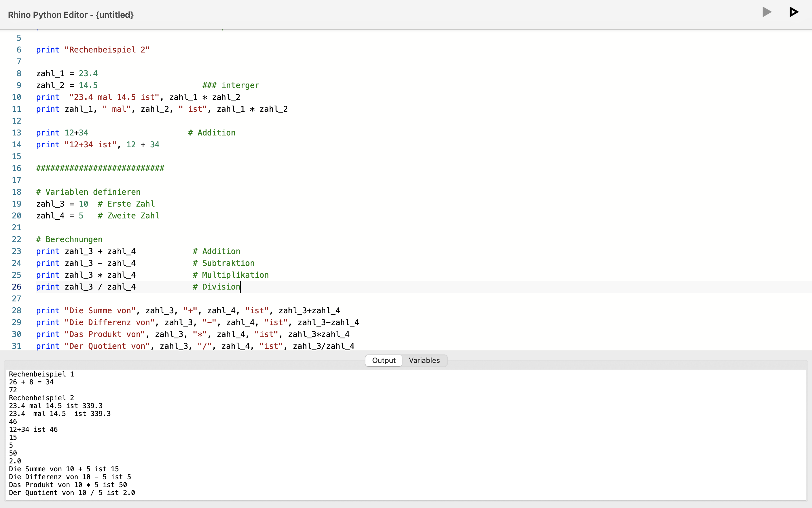Click the '### interger' comment

(x=231, y=85)
